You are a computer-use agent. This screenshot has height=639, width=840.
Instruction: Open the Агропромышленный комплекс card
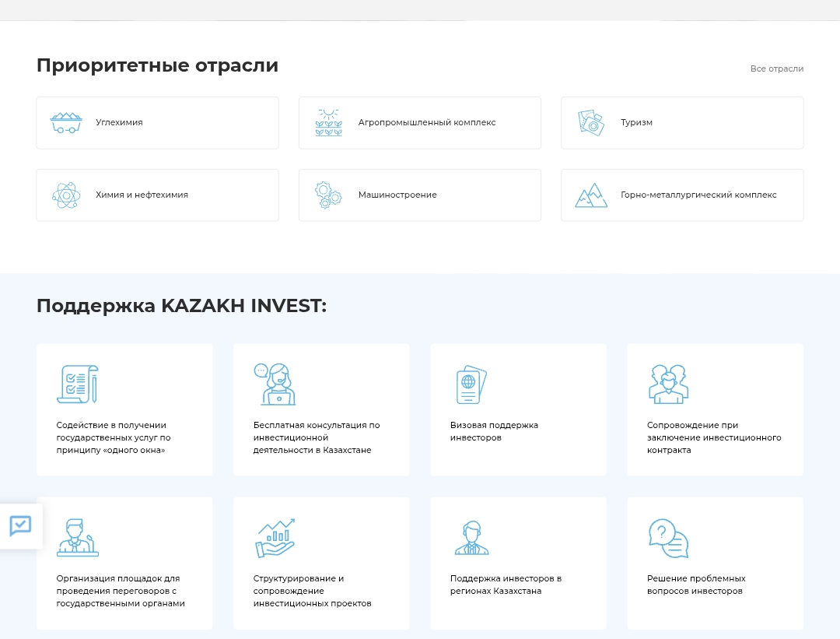coord(420,123)
